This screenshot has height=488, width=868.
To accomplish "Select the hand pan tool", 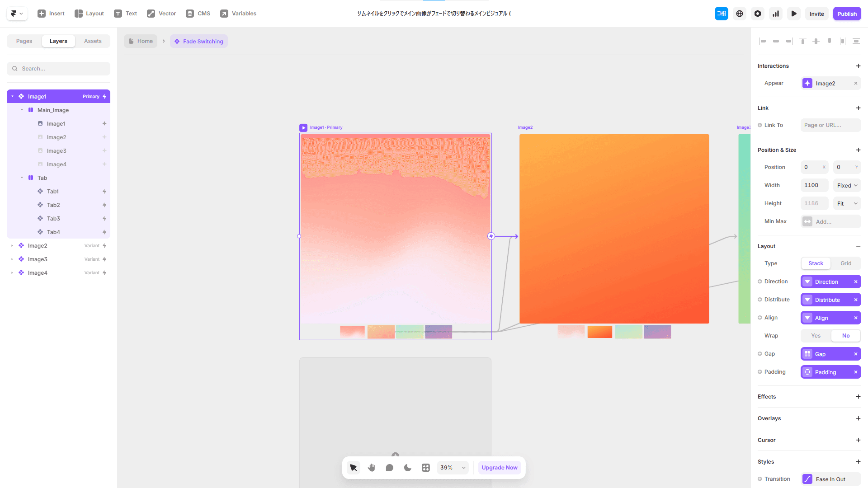I will pos(372,468).
